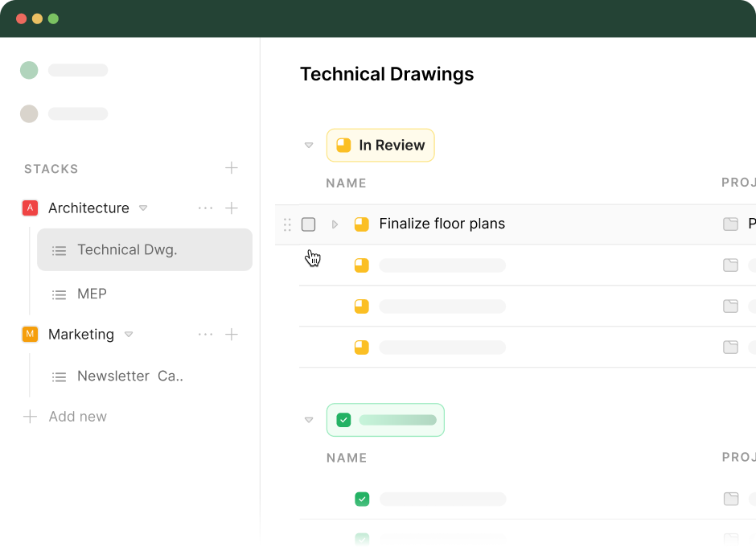Click the STACKS section label
756x547 pixels.
click(x=51, y=169)
